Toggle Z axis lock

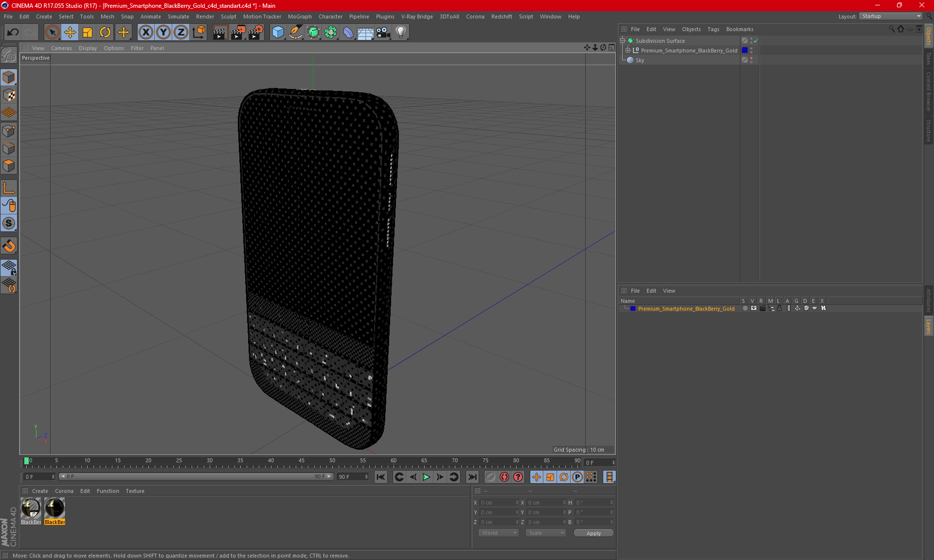[181, 33]
